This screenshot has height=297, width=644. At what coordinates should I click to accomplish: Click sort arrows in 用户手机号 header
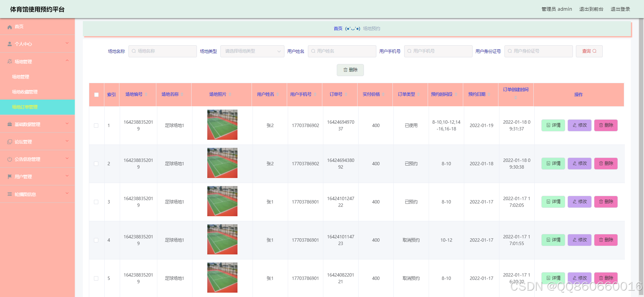click(315, 95)
